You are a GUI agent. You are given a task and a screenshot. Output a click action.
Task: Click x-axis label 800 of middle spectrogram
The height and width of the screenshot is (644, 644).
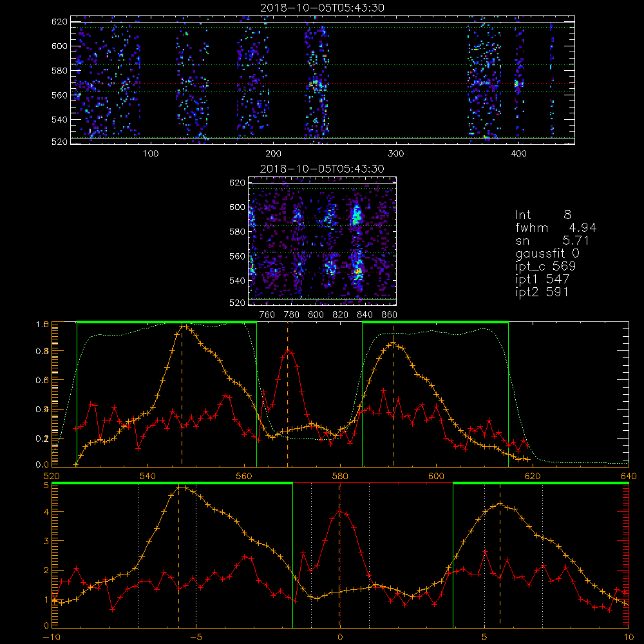316,315
